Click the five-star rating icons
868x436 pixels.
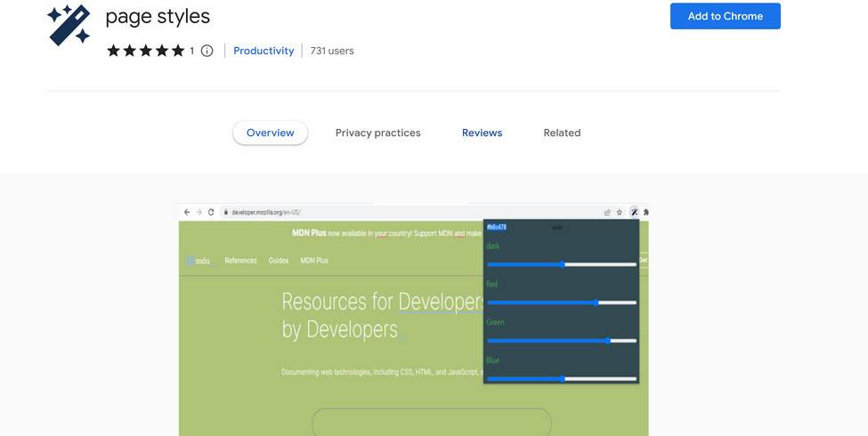pyautogui.click(x=145, y=51)
